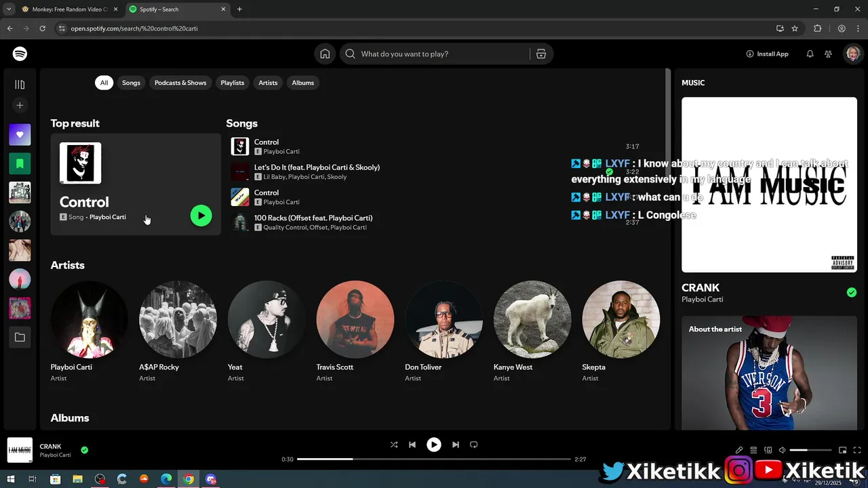Click the Install App button
The image size is (868, 488).
tap(767, 54)
